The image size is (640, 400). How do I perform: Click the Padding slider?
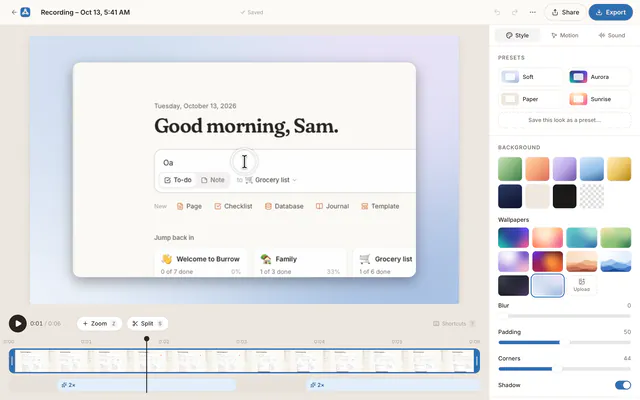click(x=564, y=342)
